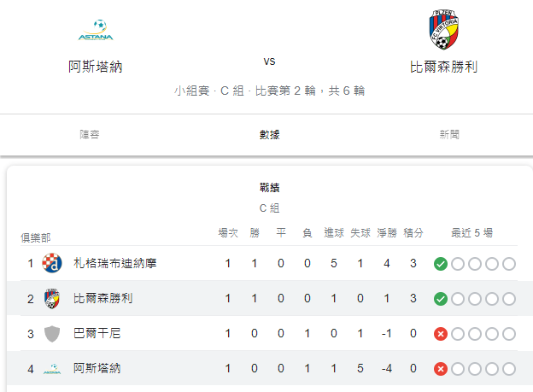Click green win checkmark for 札格瑞布迪納摩
The height and width of the screenshot is (392, 533).
pos(441,264)
